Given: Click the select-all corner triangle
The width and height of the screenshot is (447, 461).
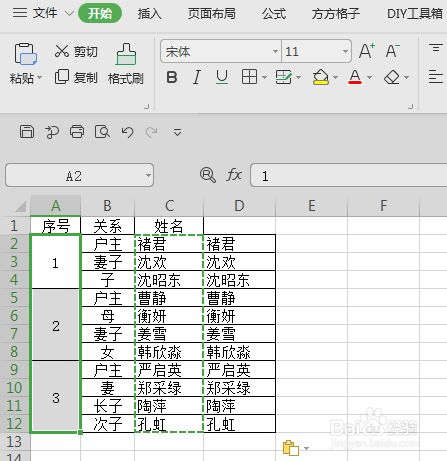Looking at the screenshot, I should pos(20,206).
